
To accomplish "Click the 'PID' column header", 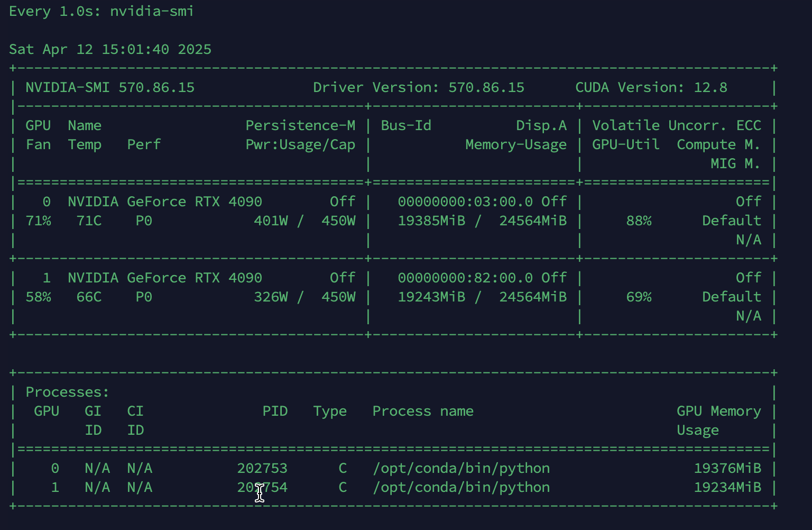I will pos(275,411).
